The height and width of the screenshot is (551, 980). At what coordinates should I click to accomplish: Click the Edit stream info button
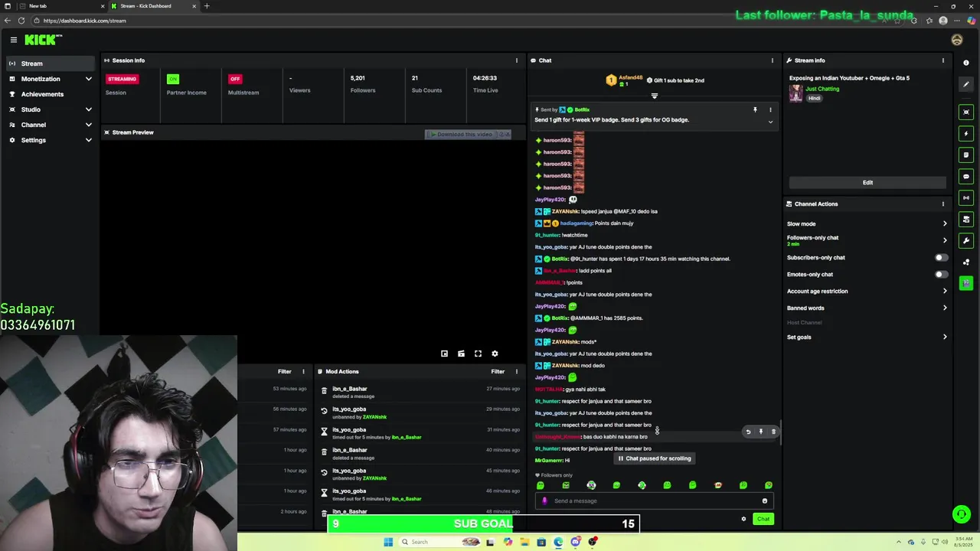[x=867, y=182]
